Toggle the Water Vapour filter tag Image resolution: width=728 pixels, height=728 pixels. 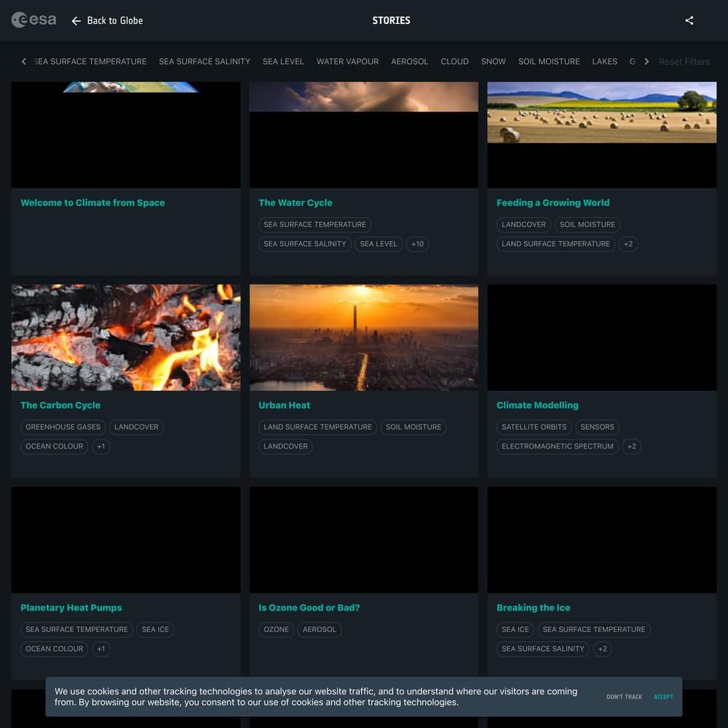click(x=347, y=62)
